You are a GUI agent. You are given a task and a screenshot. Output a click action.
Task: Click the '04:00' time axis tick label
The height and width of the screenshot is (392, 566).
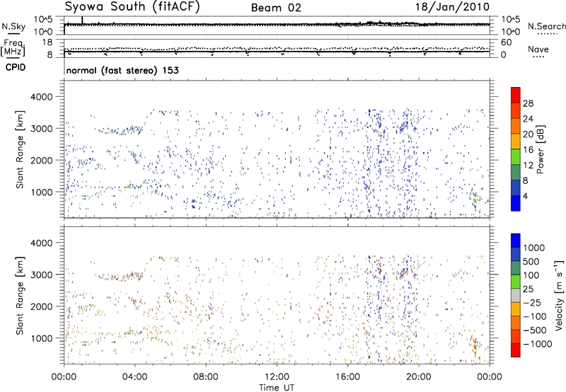pyautogui.click(x=134, y=377)
